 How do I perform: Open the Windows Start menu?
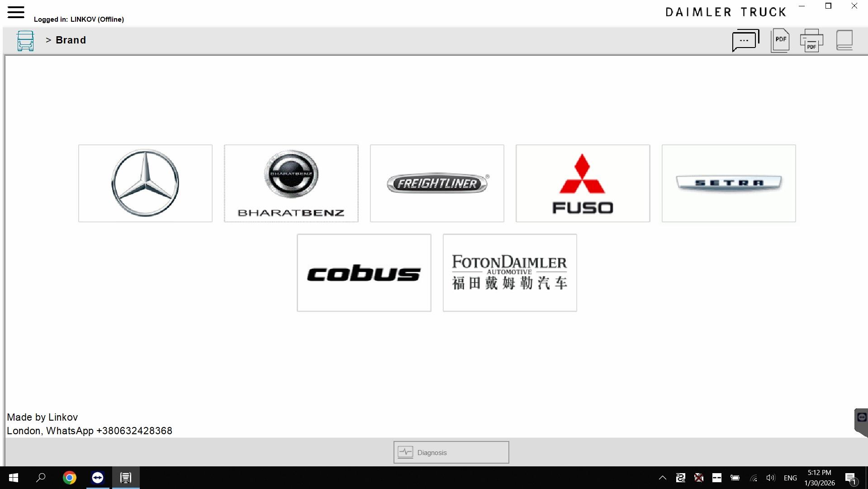[x=14, y=478]
